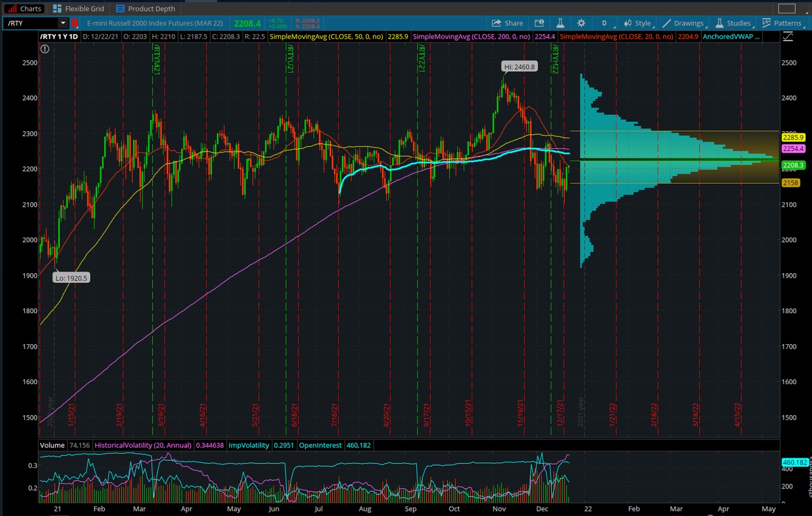This screenshot has height=516, width=812.
Task: Switch to the Flexible Grid tab
Action: [79, 8]
